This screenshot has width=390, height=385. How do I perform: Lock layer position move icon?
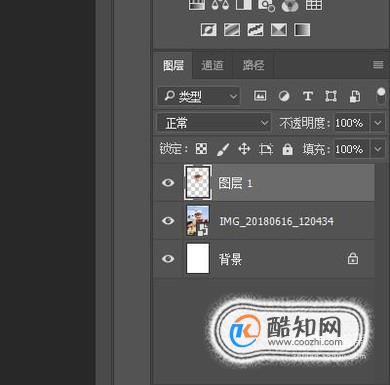pyautogui.click(x=244, y=149)
